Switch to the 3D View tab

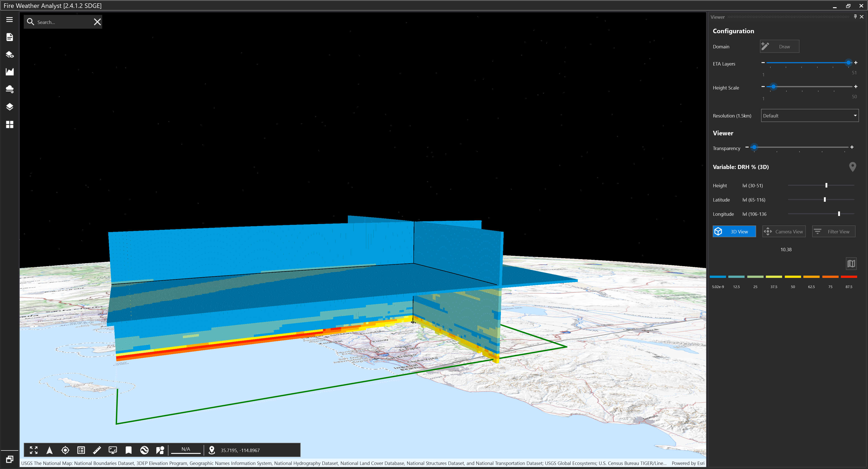pos(735,231)
